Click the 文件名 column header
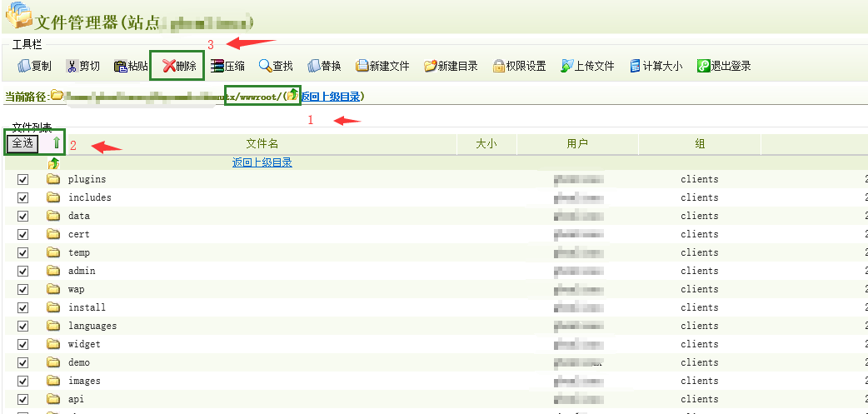868x414 pixels. (x=262, y=144)
